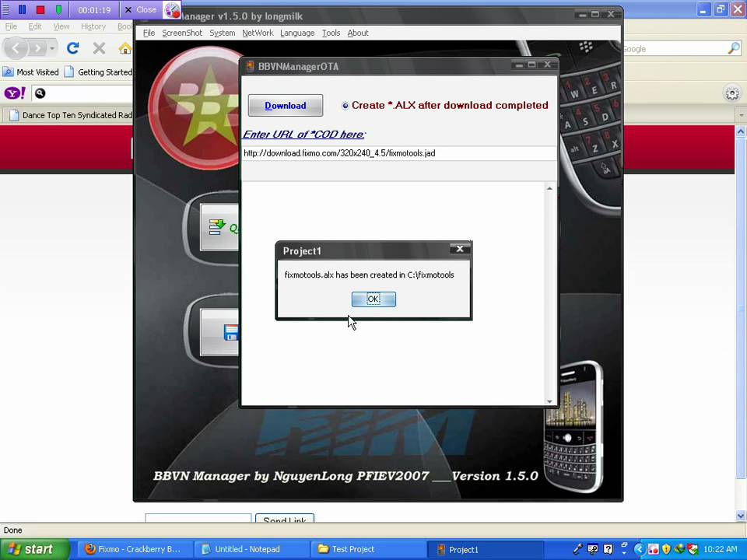This screenshot has width=747, height=560.
Task: Click the COD URL input field
Action: click(398, 153)
